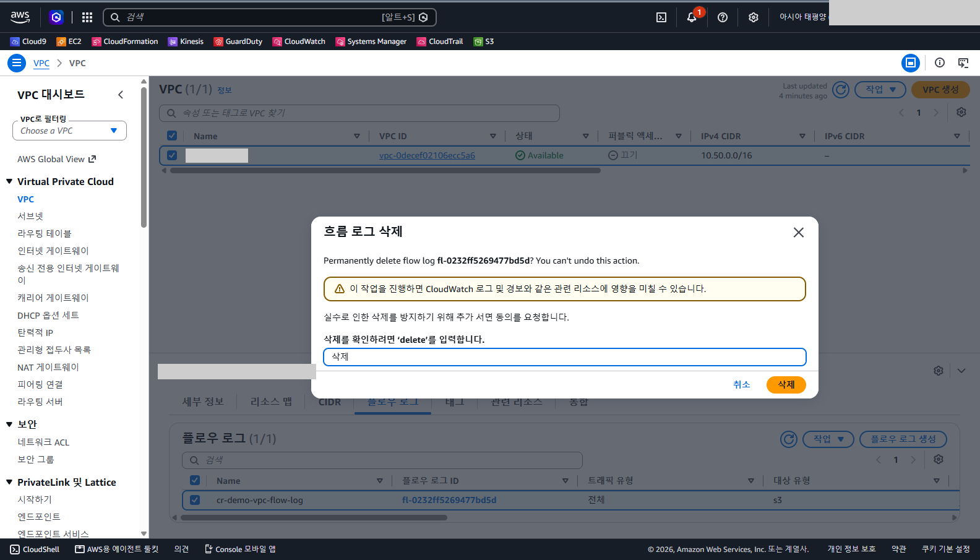Open console settings gear in top bar
This screenshot has height=560, width=980.
(x=753, y=17)
